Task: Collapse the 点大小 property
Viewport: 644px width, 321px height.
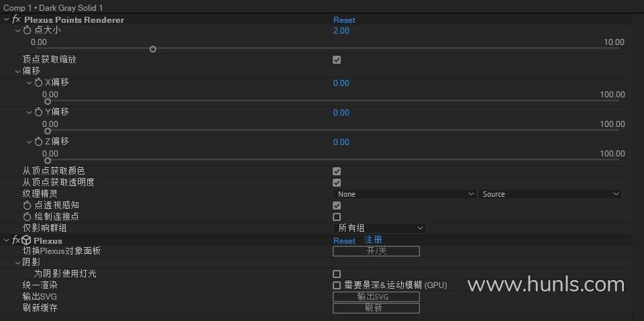Action: 17,30
